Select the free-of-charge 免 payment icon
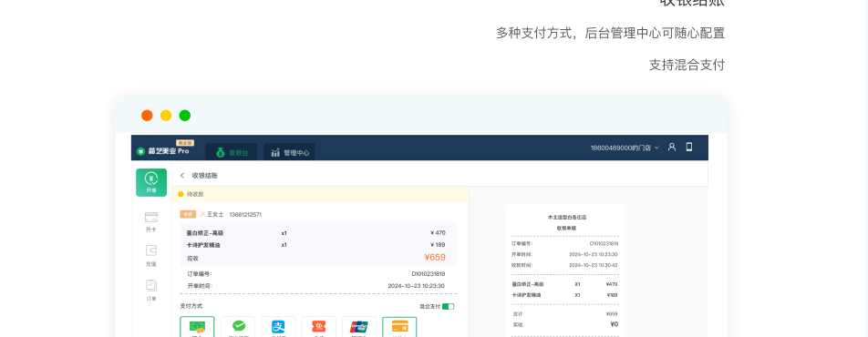This screenshot has width=868, height=337. pos(318,327)
